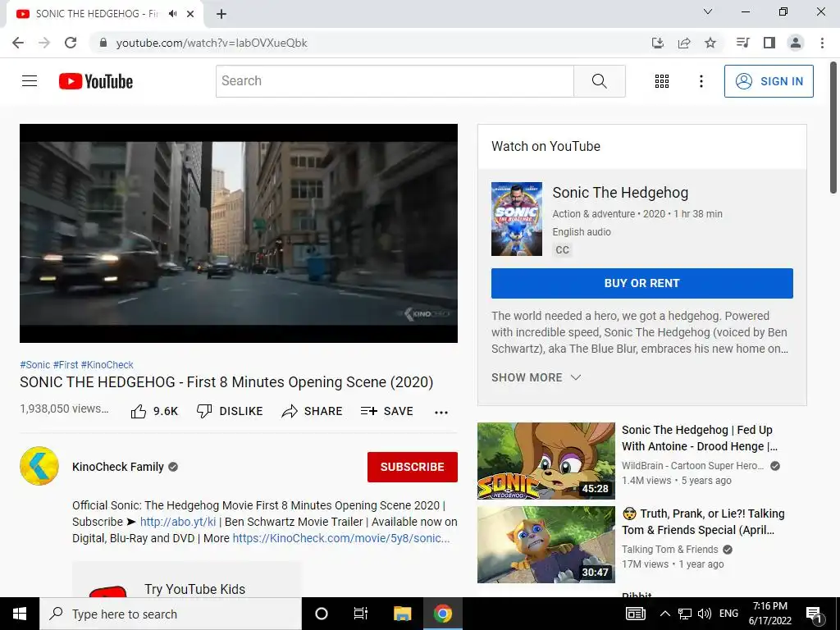Open Talking Tom & Friends channel name

click(x=669, y=550)
